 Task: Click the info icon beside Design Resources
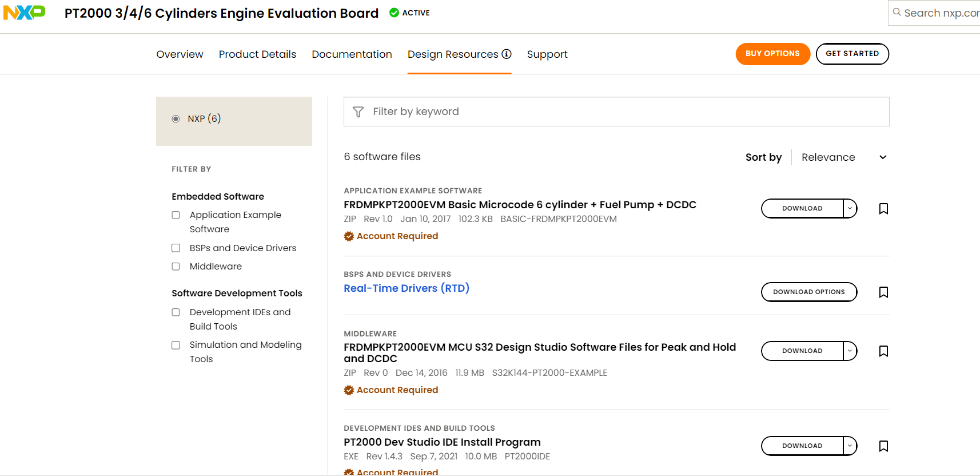coord(507,54)
